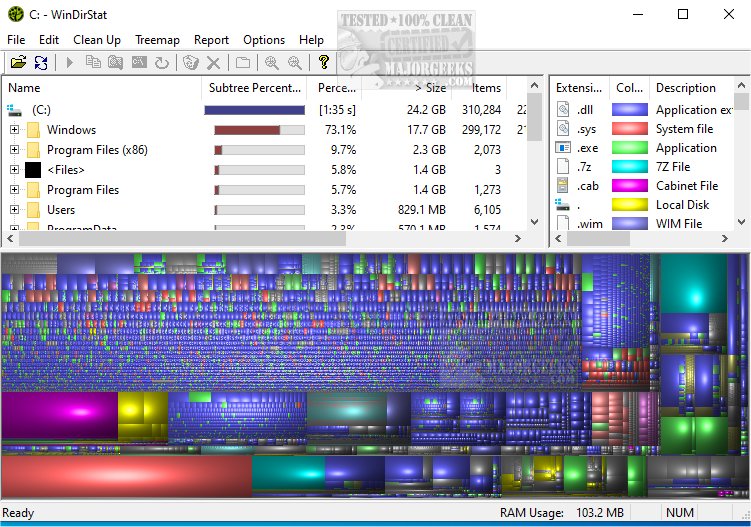Click the blue color swatch for .dll
Viewport: 751px width, 527px height.
coord(629,110)
